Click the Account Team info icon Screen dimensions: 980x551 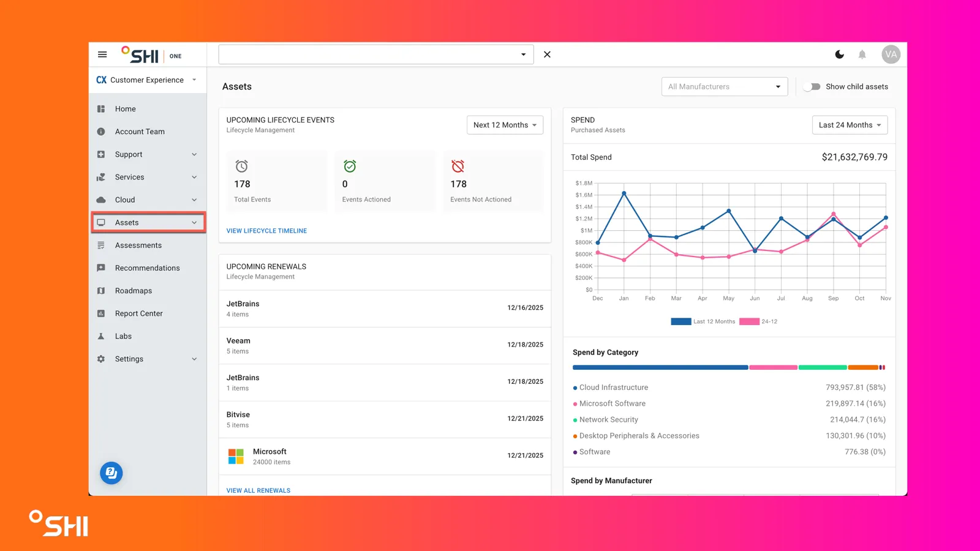tap(101, 132)
